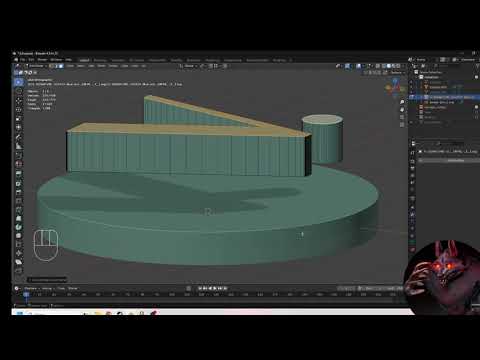
Task: Click the viewport pan hand icon
Action: click(x=402, y=109)
